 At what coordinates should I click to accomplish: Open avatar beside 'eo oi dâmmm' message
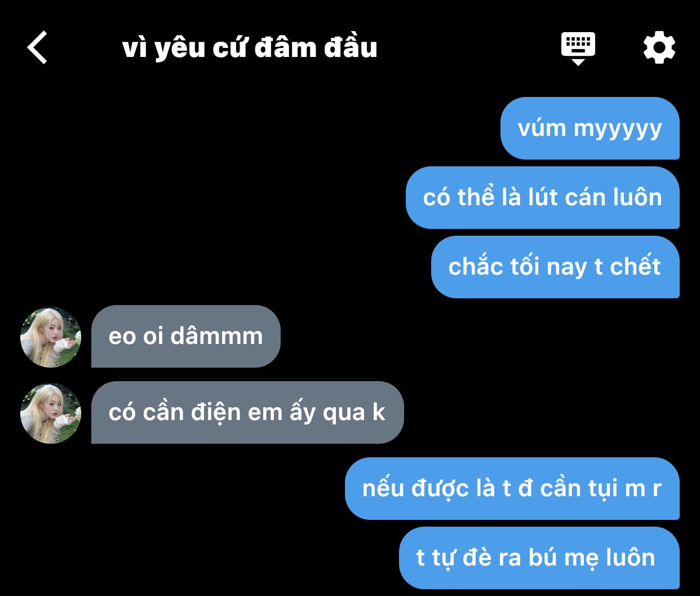pyautogui.click(x=51, y=337)
